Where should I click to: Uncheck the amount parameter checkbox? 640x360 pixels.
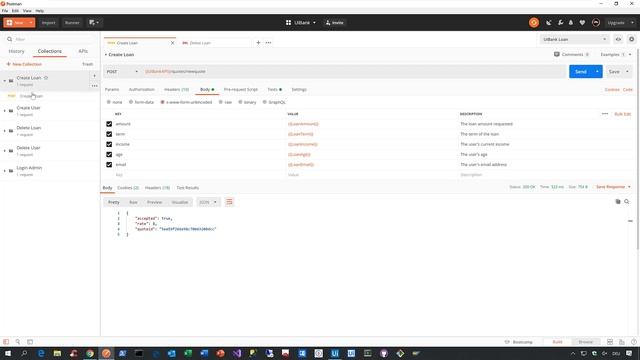tap(109, 124)
